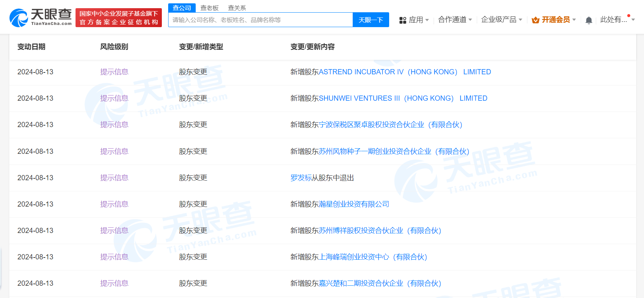Open ASTREND INCUBATOR IV shareholder link

click(404, 72)
